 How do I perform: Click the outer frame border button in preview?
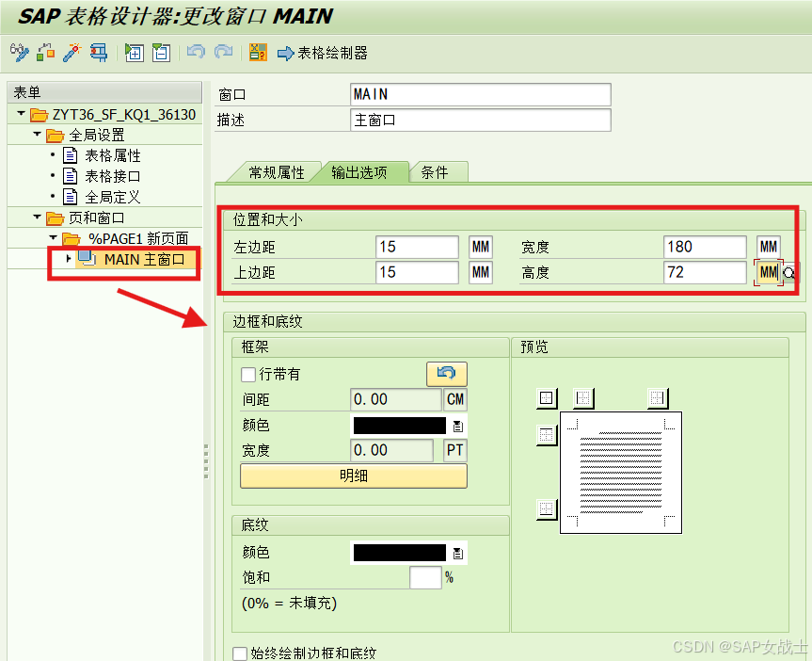(x=547, y=398)
